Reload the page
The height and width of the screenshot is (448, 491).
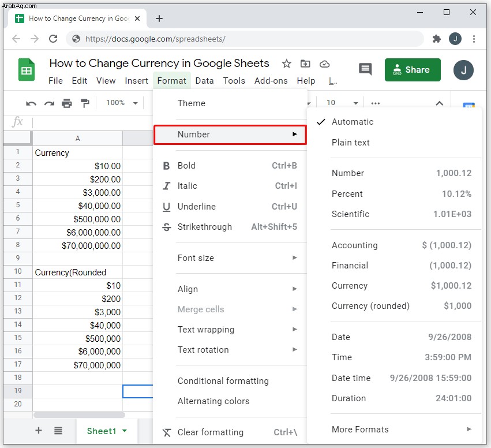[53, 39]
